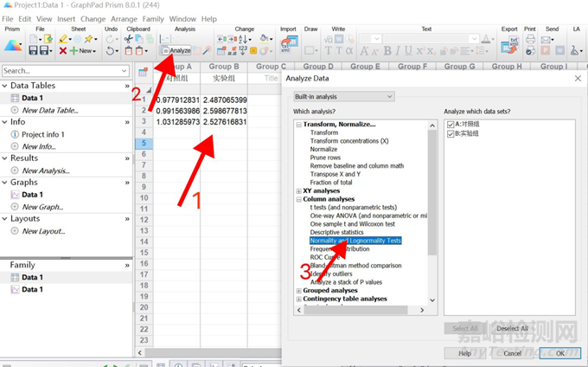
Task: Expand the XY analyses tree node
Action: coord(299,191)
